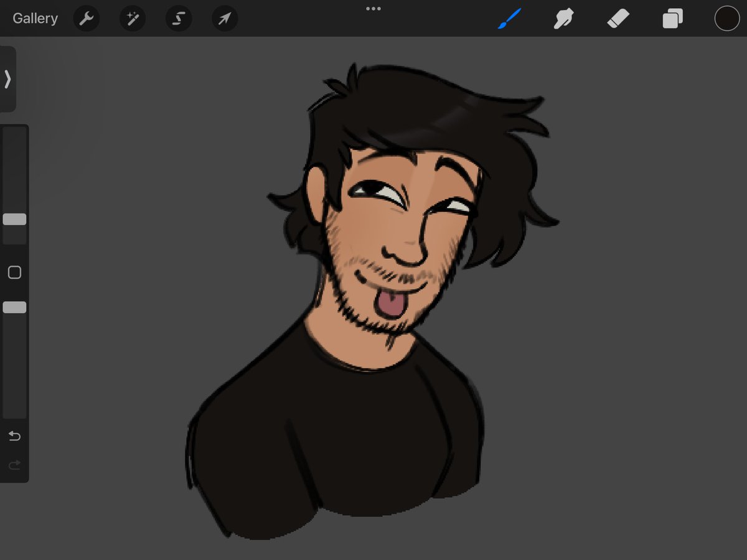Click the brush size slider handle
Image resolution: width=747 pixels, height=560 pixels.
click(x=14, y=219)
